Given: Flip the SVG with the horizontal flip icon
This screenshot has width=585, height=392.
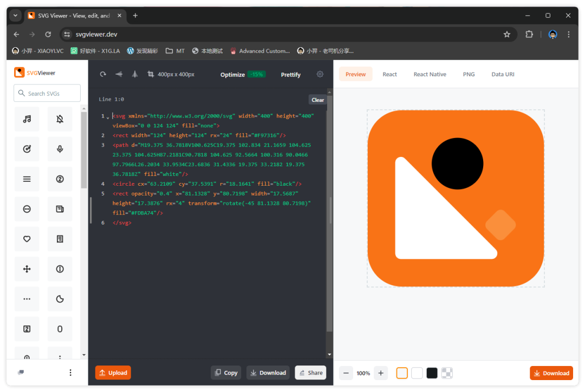Looking at the screenshot, I should tap(119, 74).
